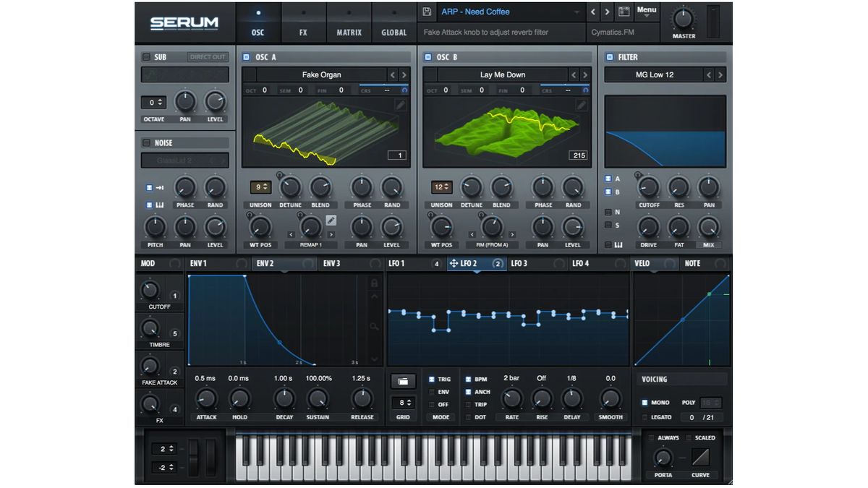This screenshot has width=868, height=488.
Task: Open the Menu in the top bar
Action: [x=646, y=12]
